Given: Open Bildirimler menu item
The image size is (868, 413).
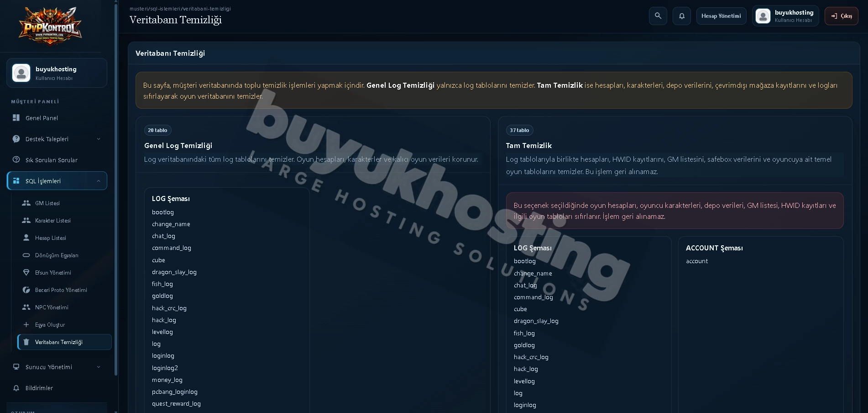Looking at the screenshot, I should [57, 388].
